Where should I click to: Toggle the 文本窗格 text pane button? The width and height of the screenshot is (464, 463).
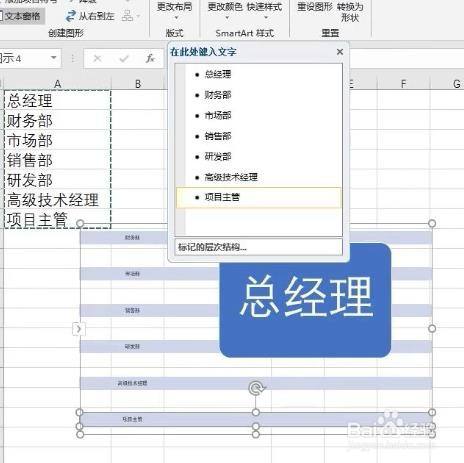[x=21, y=16]
